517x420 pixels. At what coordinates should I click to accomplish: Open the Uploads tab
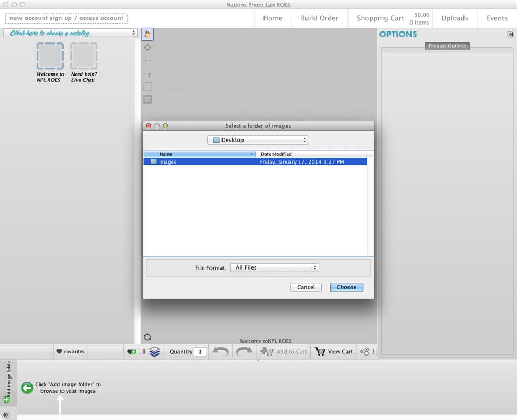(455, 18)
